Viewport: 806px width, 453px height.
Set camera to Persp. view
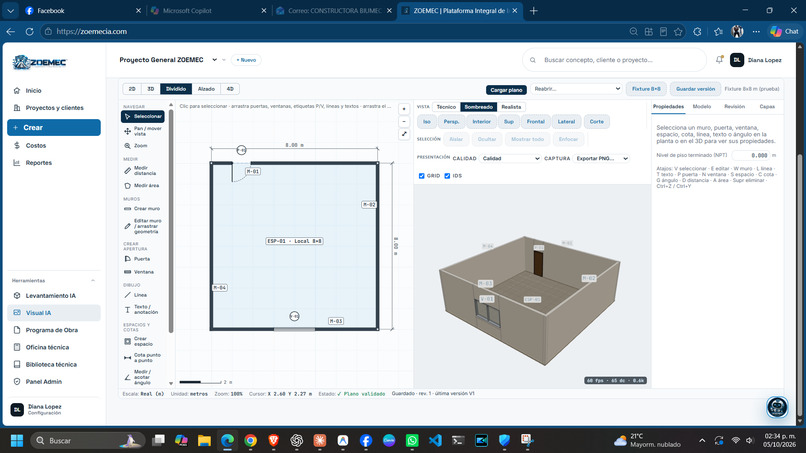coord(451,122)
